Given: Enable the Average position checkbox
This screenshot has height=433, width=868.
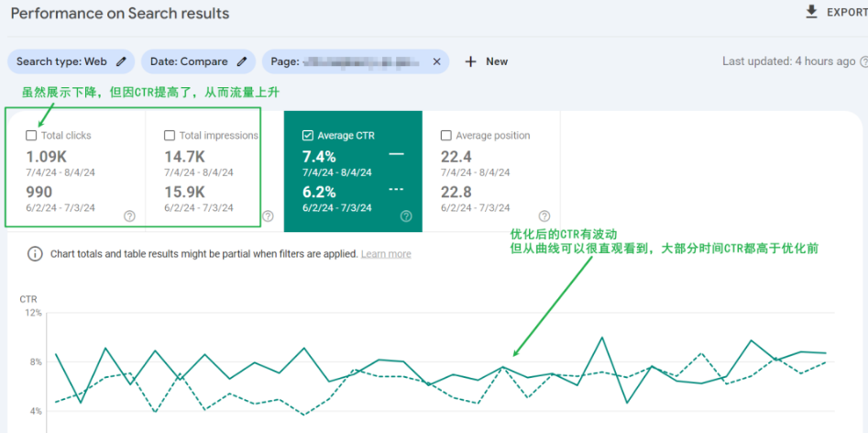Looking at the screenshot, I should [x=446, y=136].
